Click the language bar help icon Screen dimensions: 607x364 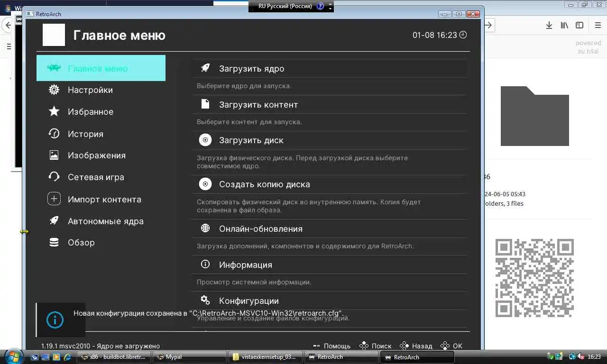coord(320,6)
